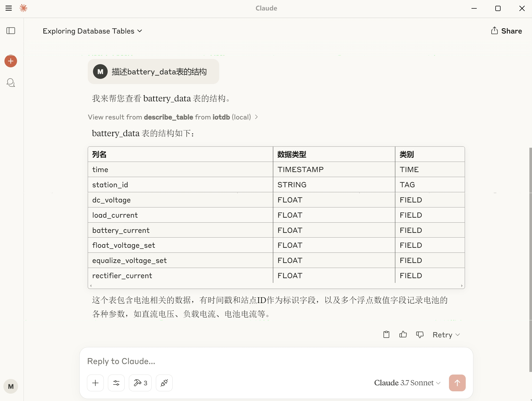Viewport: 532px width, 401px height.
Task: Open connectors via the plug icon
Action: click(x=164, y=383)
